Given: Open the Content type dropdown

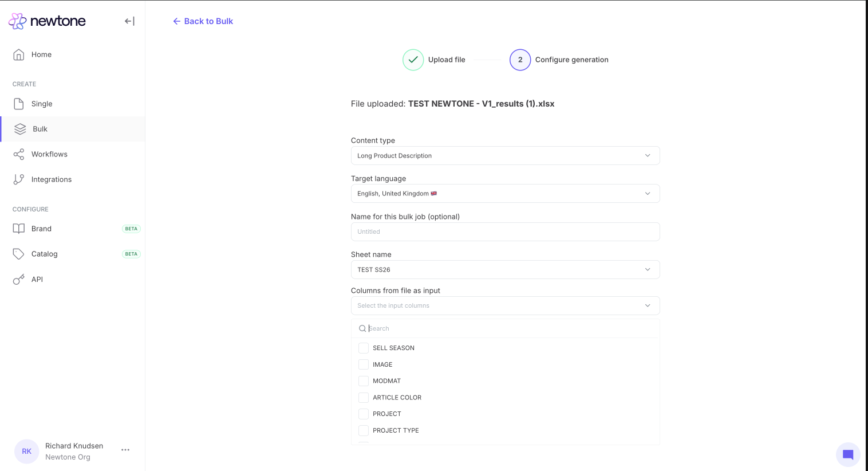Looking at the screenshot, I should 505,156.
